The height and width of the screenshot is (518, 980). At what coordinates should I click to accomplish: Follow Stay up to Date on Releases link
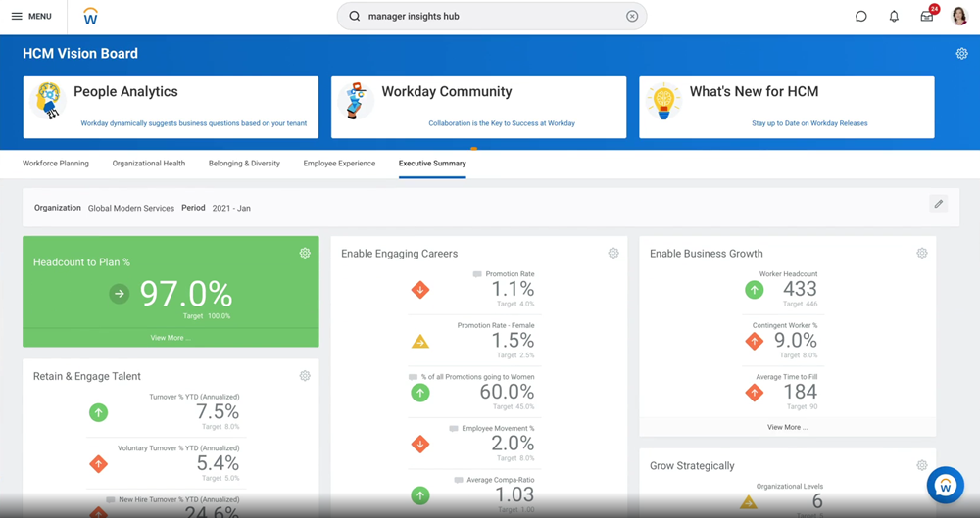(x=809, y=123)
